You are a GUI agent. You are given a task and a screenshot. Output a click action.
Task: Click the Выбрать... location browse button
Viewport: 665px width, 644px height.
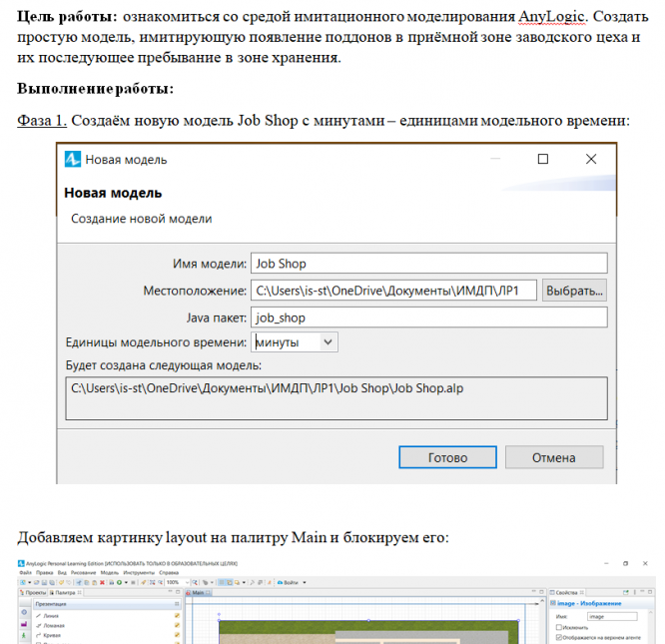[x=574, y=291]
